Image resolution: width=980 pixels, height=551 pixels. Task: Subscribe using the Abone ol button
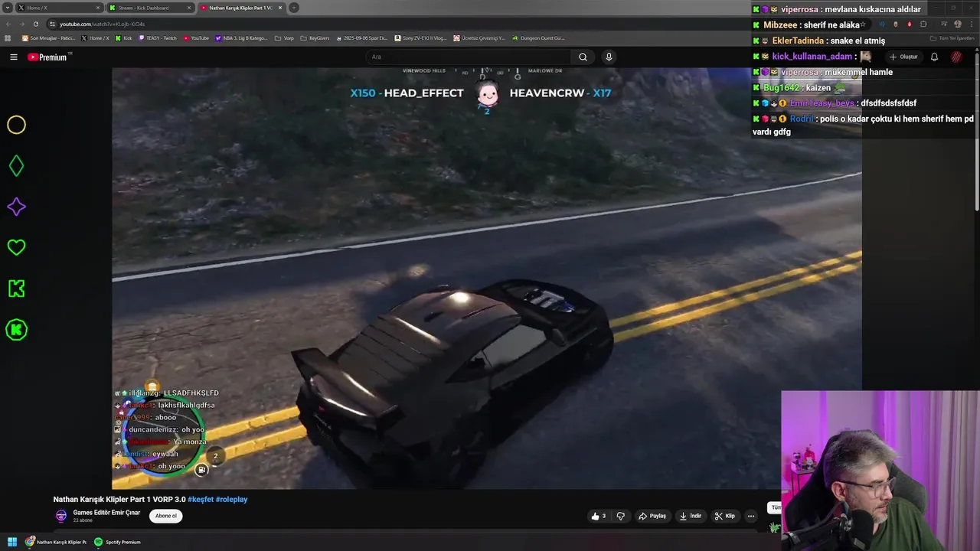coord(166,516)
